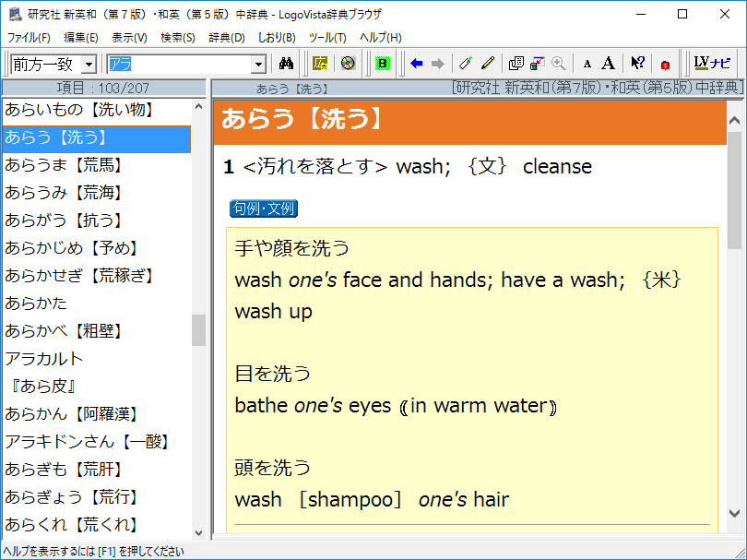Click the yellow highlighter marker icon

pyautogui.click(x=488, y=64)
